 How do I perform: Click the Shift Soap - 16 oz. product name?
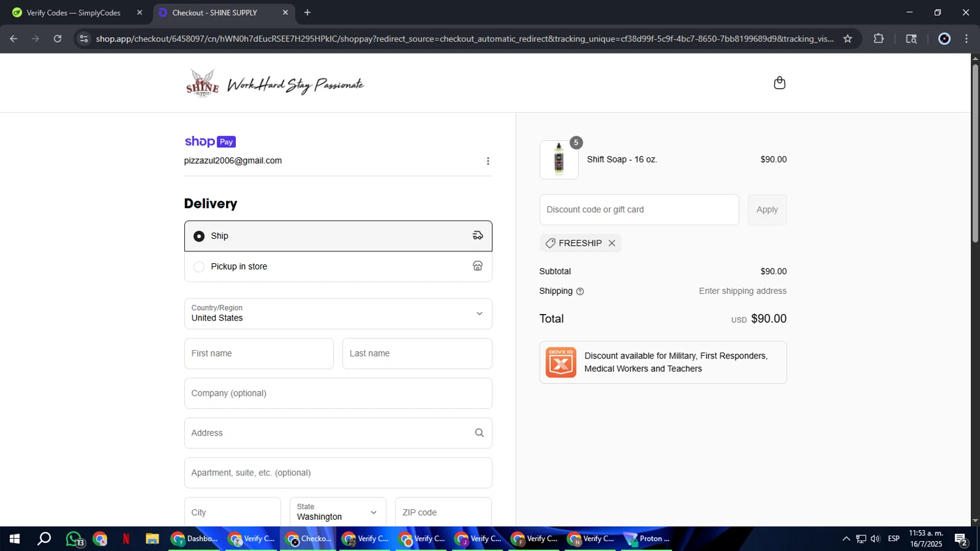(x=622, y=159)
